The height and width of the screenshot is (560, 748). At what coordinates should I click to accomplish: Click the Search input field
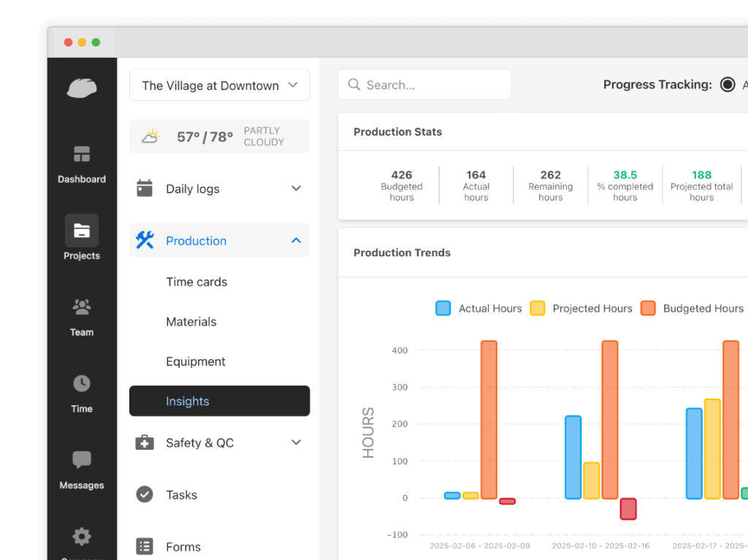click(431, 85)
